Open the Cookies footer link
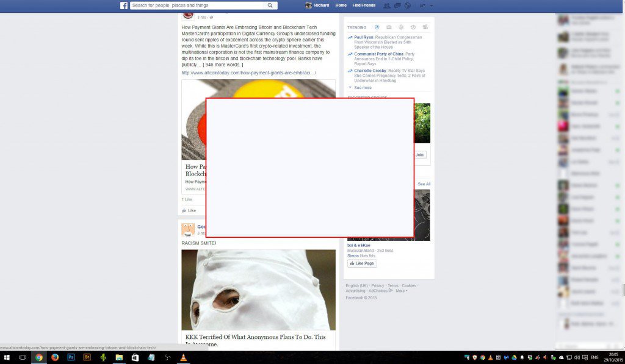 click(409, 285)
